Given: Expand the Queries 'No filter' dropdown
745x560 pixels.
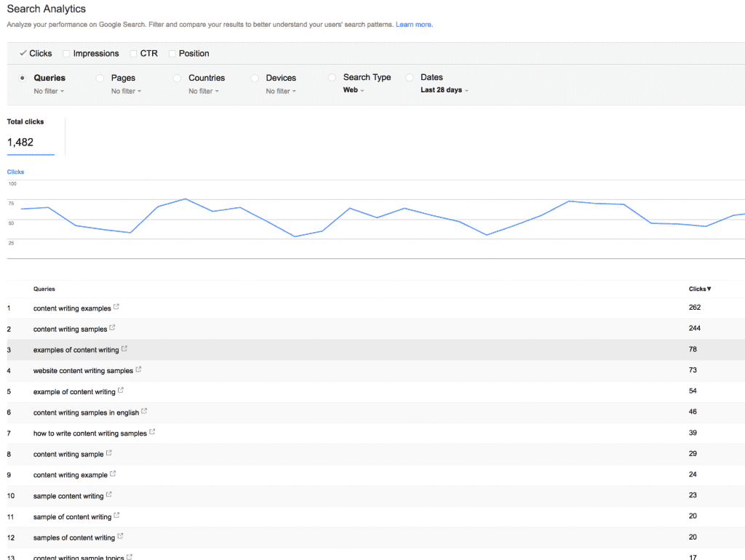Looking at the screenshot, I should tap(49, 92).
